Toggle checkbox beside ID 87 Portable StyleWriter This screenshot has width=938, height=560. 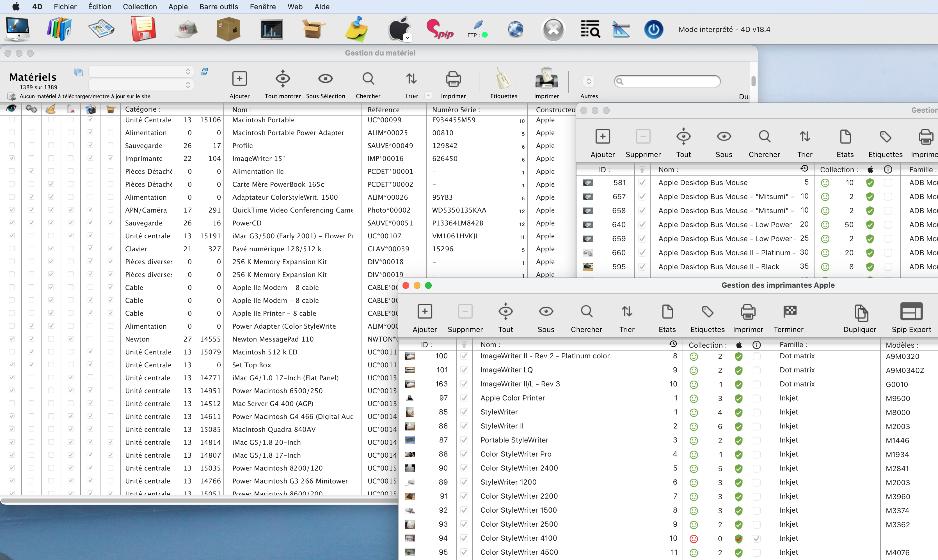pyautogui.click(x=464, y=440)
